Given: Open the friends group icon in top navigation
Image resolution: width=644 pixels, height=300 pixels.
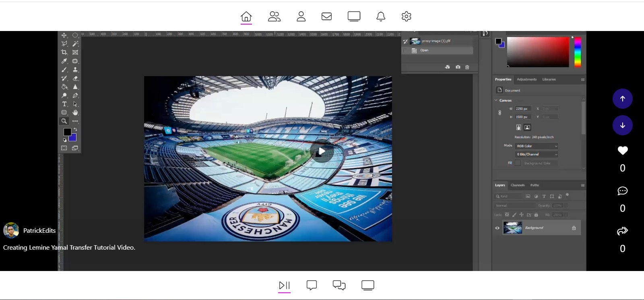Looking at the screenshot, I should tap(274, 17).
